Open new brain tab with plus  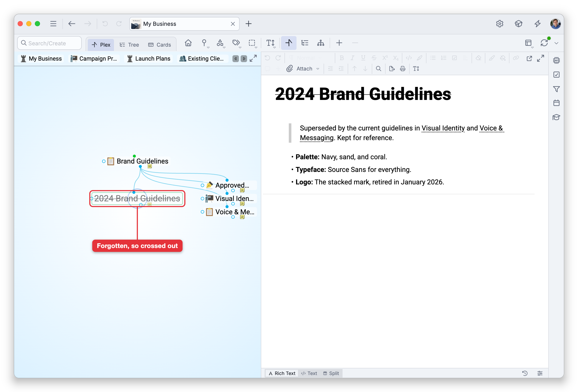(x=249, y=24)
